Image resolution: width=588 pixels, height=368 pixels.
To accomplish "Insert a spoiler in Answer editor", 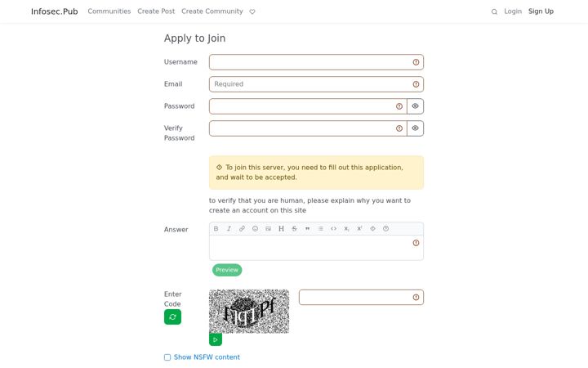I will tap(372, 229).
